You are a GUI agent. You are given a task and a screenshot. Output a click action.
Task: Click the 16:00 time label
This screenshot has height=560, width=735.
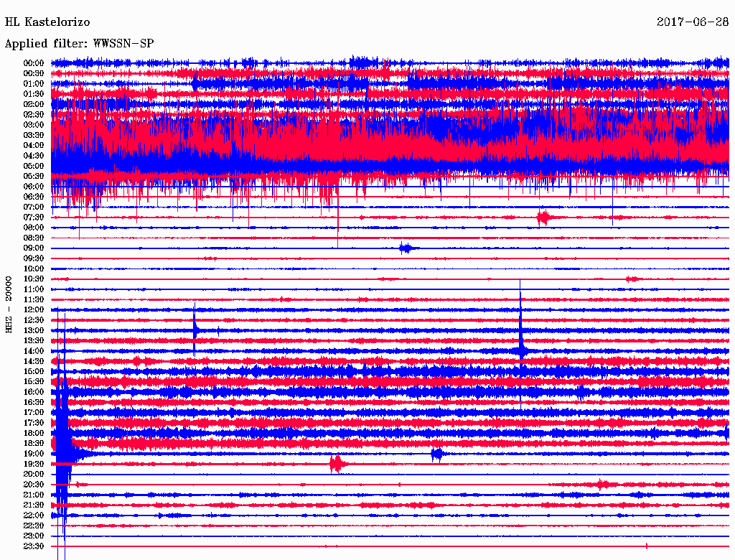[x=34, y=392]
